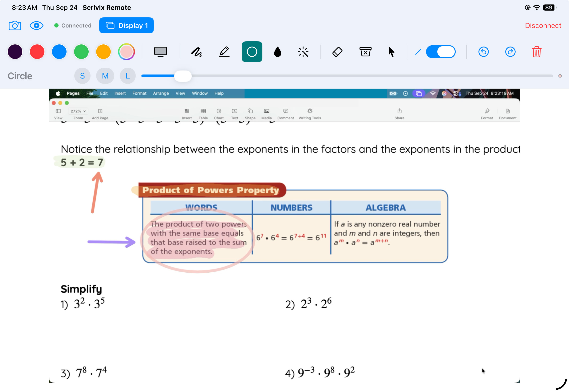Click the Table toolbar icon
The height and width of the screenshot is (392, 569).
click(x=203, y=114)
